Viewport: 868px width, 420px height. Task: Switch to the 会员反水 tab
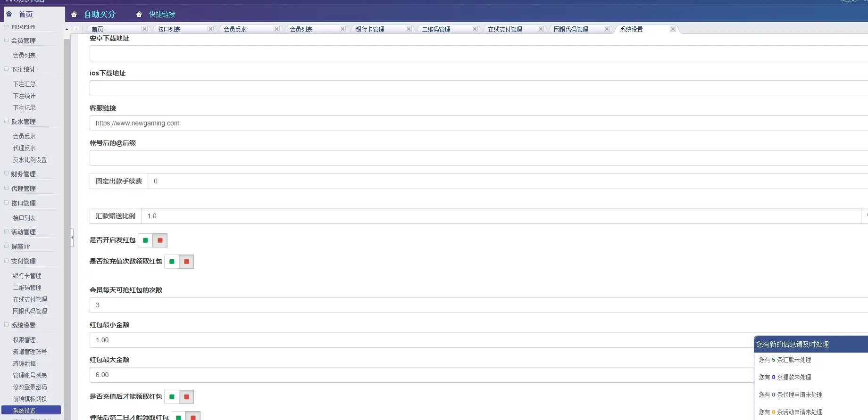pos(235,29)
